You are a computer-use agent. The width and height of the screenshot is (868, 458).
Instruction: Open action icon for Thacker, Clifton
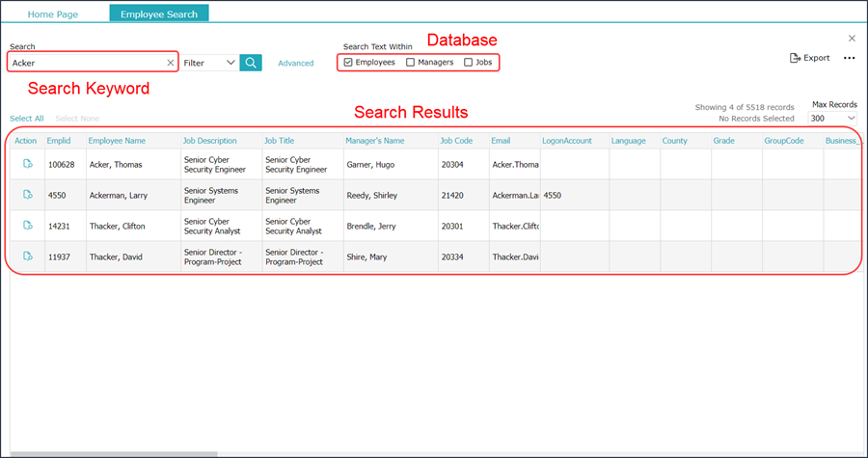click(28, 225)
